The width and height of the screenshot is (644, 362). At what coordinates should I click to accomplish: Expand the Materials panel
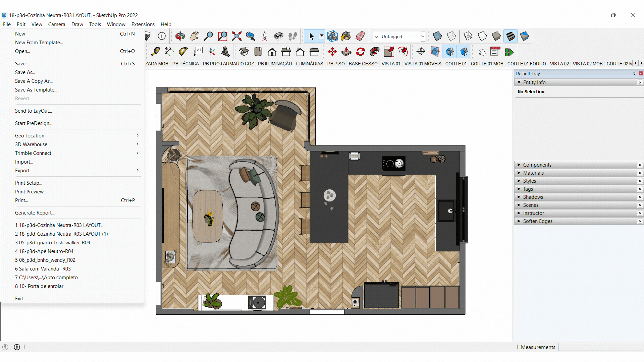(x=519, y=173)
